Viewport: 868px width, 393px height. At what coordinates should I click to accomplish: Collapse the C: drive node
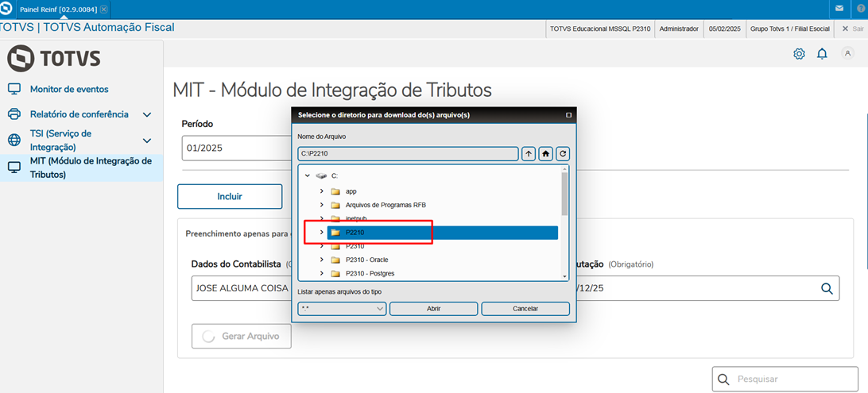tap(308, 175)
